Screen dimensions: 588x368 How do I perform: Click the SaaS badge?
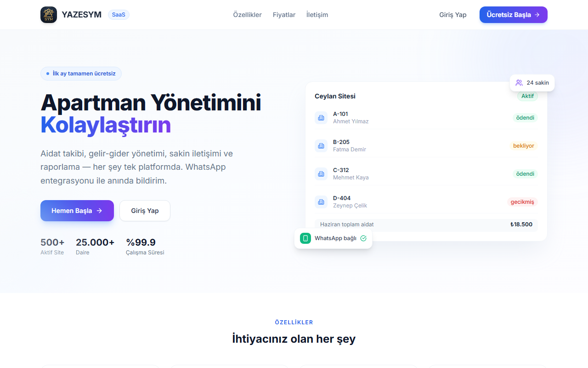click(119, 15)
